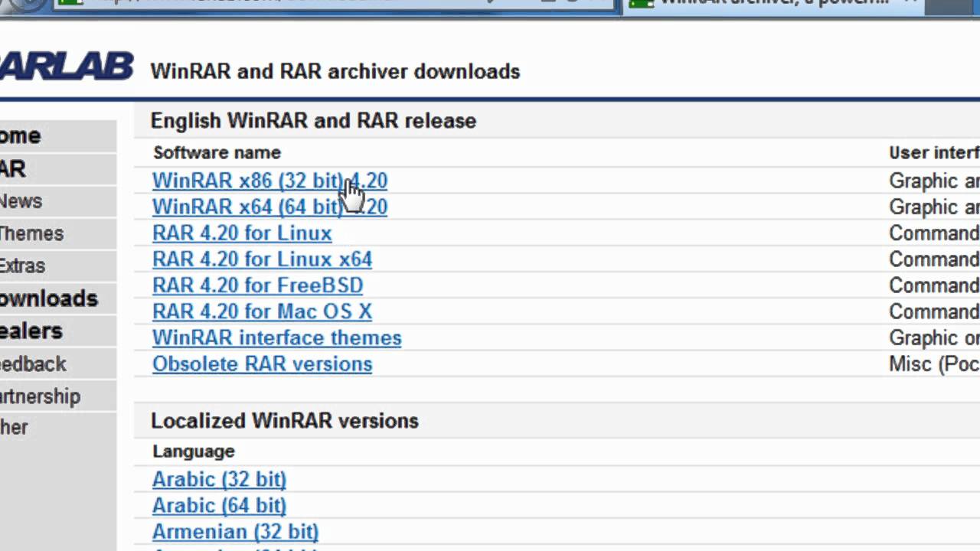Open WinRAR x64 (64 bit) 4.20 download link
Image resolution: width=980 pixels, height=551 pixels.
click(269, 207)
